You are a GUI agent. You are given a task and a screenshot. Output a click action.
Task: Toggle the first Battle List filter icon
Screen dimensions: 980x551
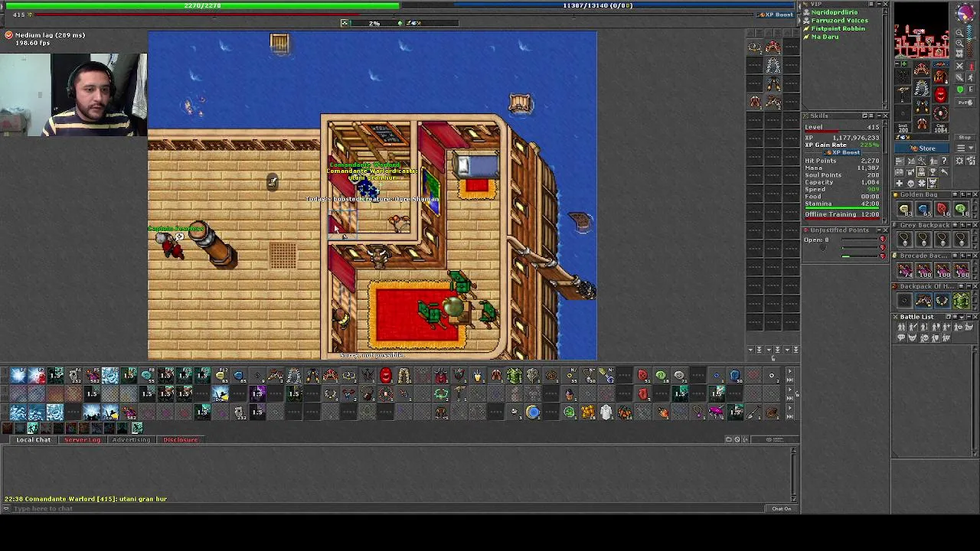[902, 328]
